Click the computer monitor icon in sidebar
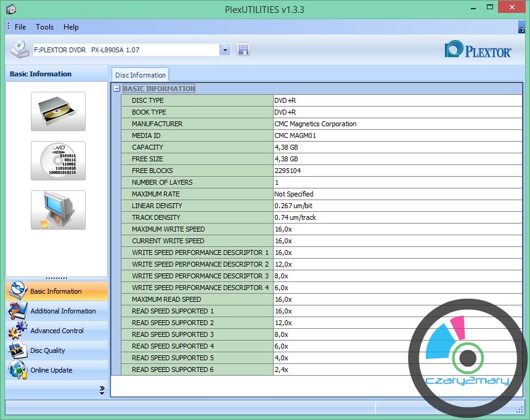Screen dimensions: 530x420 coord(58,210)
